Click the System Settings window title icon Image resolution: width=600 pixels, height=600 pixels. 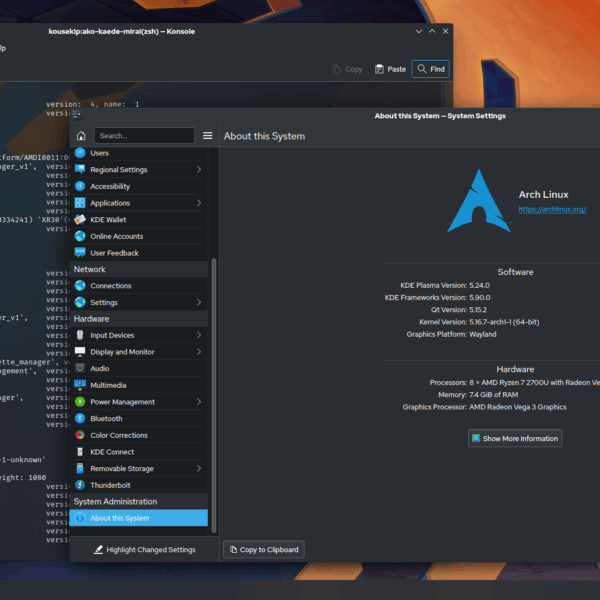click(x=77, y=115)
